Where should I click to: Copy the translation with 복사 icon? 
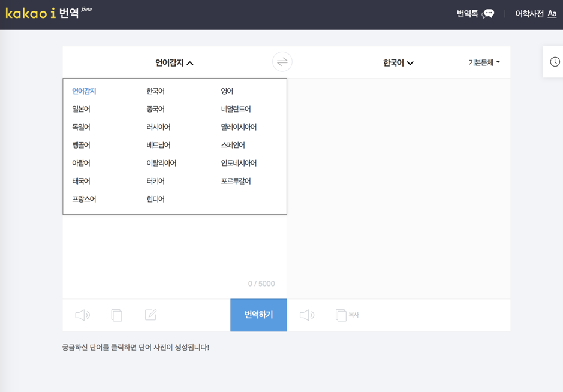(x=347, y=315)
